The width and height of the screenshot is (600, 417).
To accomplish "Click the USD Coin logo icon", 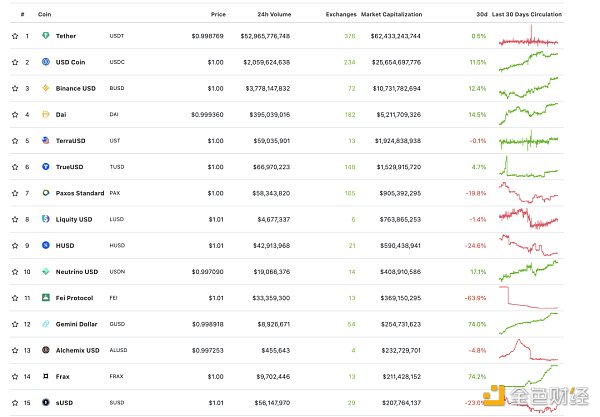I will [46, 62].
